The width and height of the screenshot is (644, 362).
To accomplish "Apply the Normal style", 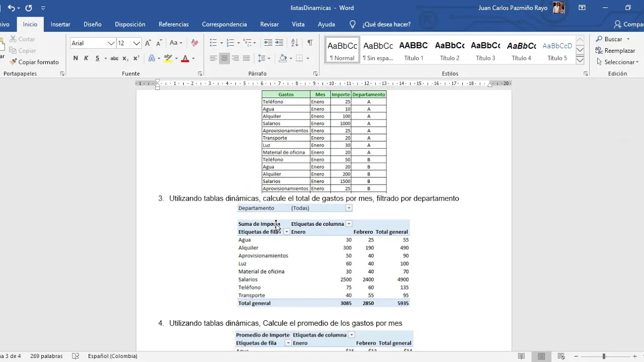I will tap(342, 50).
